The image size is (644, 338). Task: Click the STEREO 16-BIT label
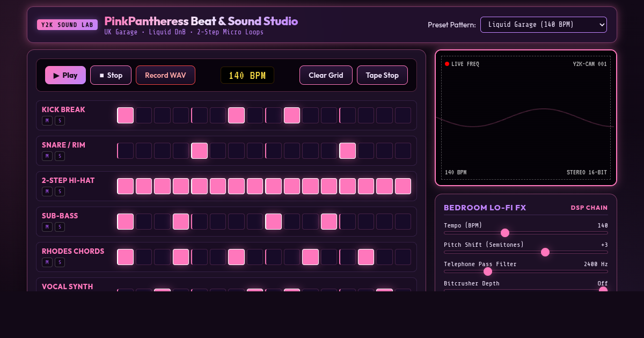click(587, 172)
